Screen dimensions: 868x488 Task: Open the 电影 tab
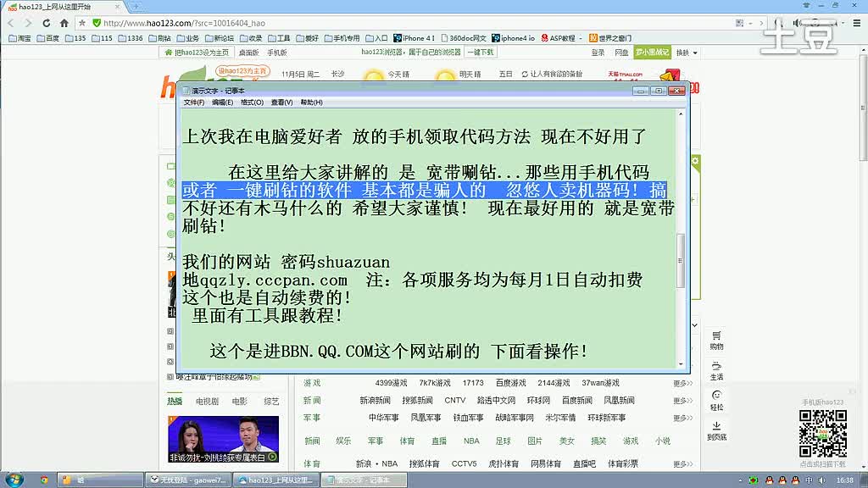[x=240, y=401]
